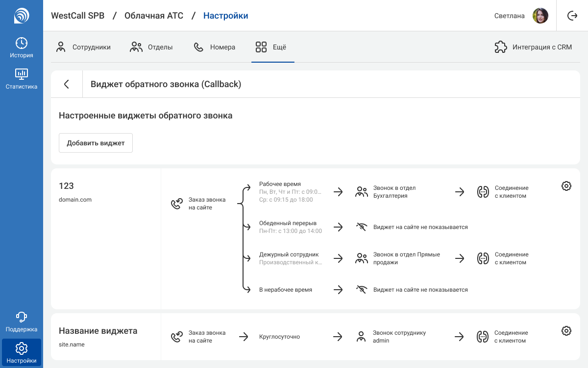Image resolution: width=588 pixels, height=368 pixels.
Task: Click Дежурный сотрудник schedule
Action: click(291, 258)
